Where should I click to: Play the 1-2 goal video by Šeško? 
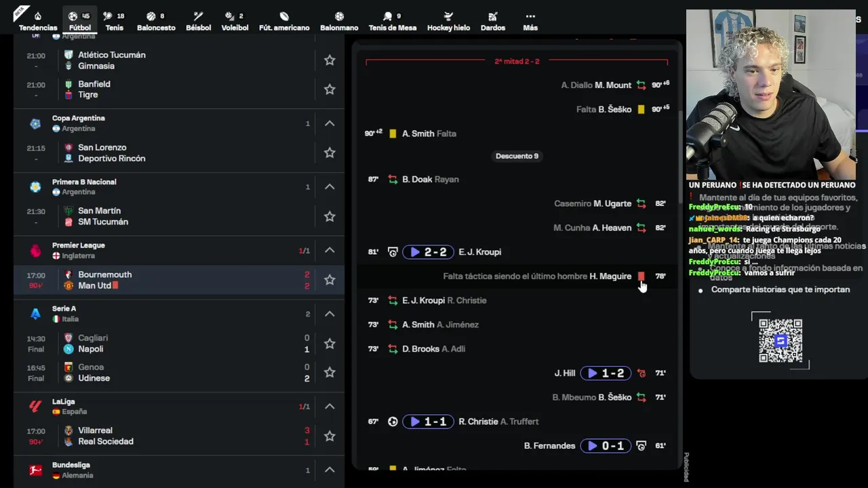click(606, 373)
